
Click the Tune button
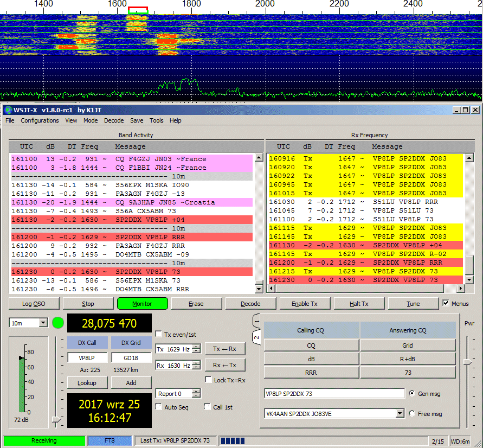click(414, 304)
